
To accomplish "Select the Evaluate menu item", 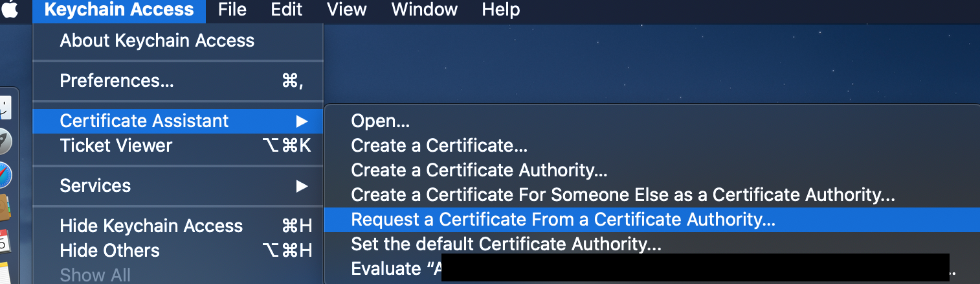I will click(652, 269).
